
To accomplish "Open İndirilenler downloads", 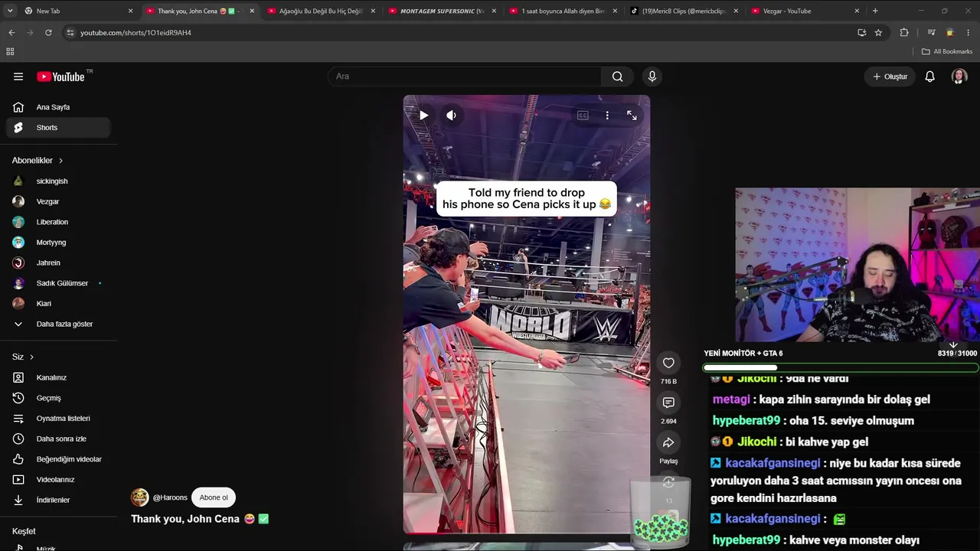I will point(57,500).
